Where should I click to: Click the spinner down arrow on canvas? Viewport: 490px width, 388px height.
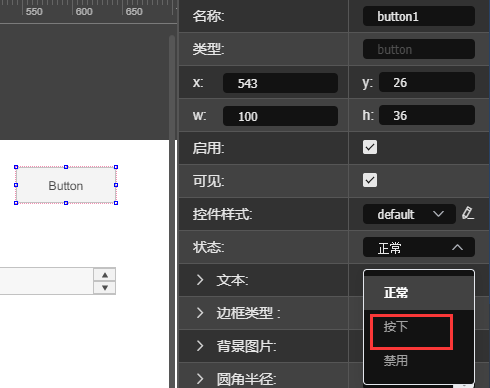[x=105, y=288]
